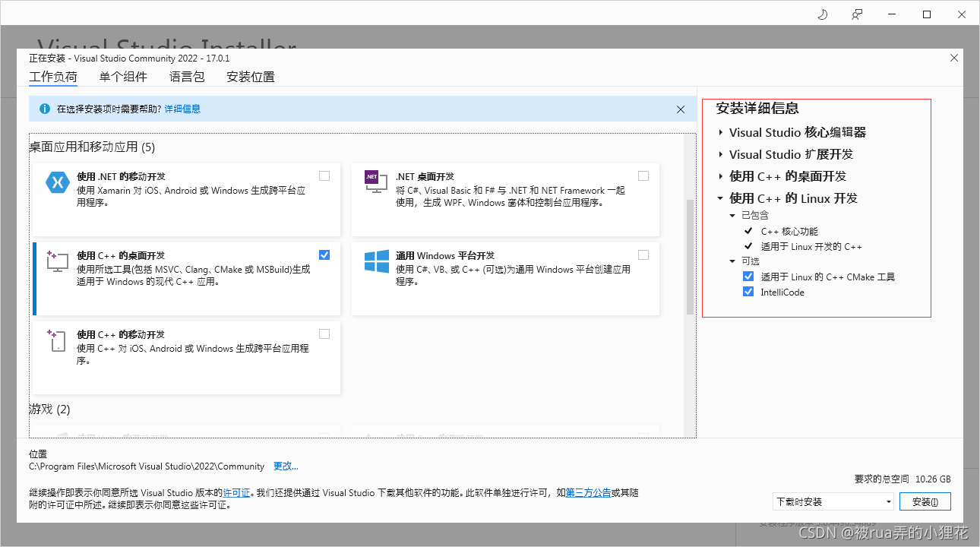Image resolution: width=980 pixels, height=547 pixels.
Task: Click the Universal Windows Platform logo icon
Action: click(377, 261)
